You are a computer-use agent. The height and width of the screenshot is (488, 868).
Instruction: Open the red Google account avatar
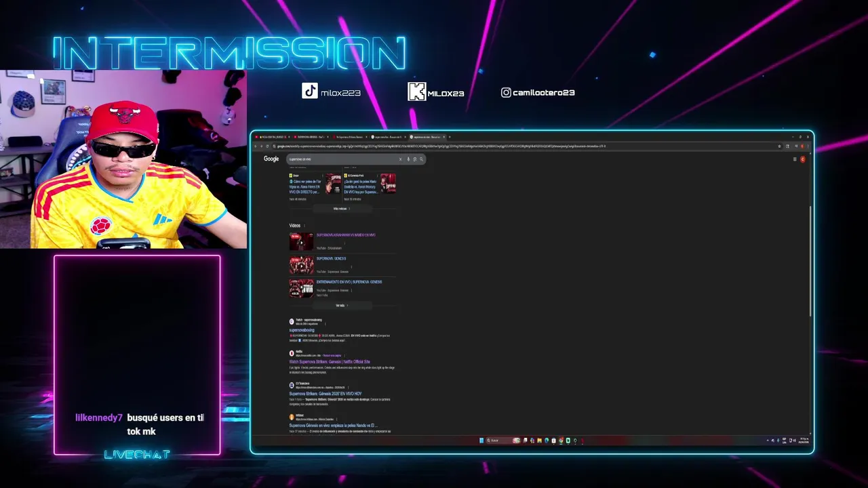coord(803,159)
